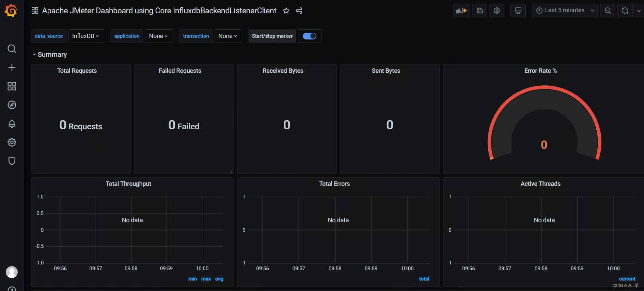Open the Total Errors panel title menu
The width and height of the screenshot is (644, 291).
334,184
